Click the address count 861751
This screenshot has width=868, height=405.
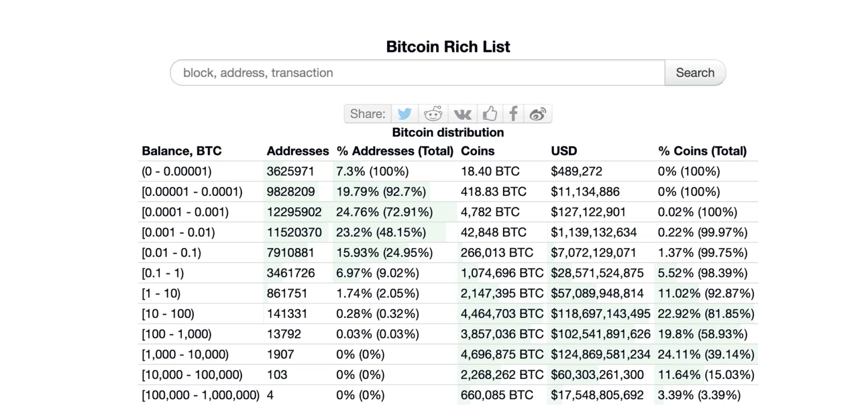(287, 293)
